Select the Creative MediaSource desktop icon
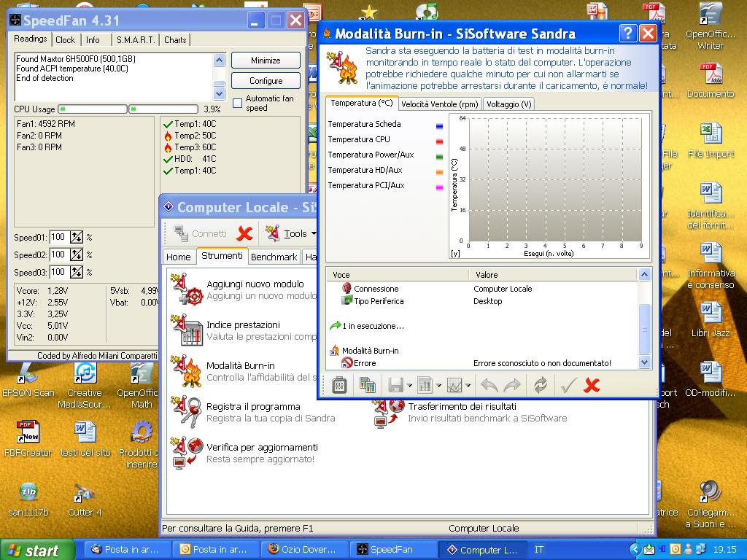Viewport: 747px width, 560px height. pyautogui.click(x=85, y=386)
